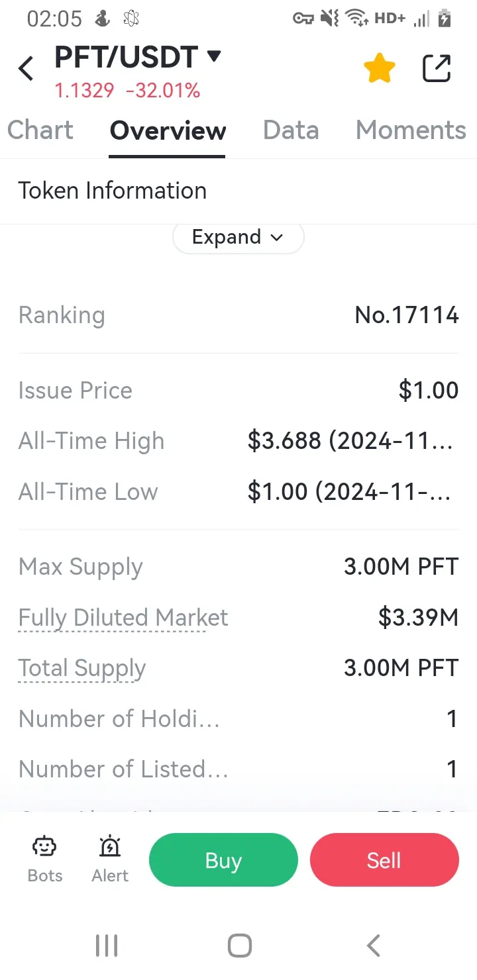This screenshot has height=980, width=477.
Task: Open the Alert bell icon
Action: pos(110,846)
